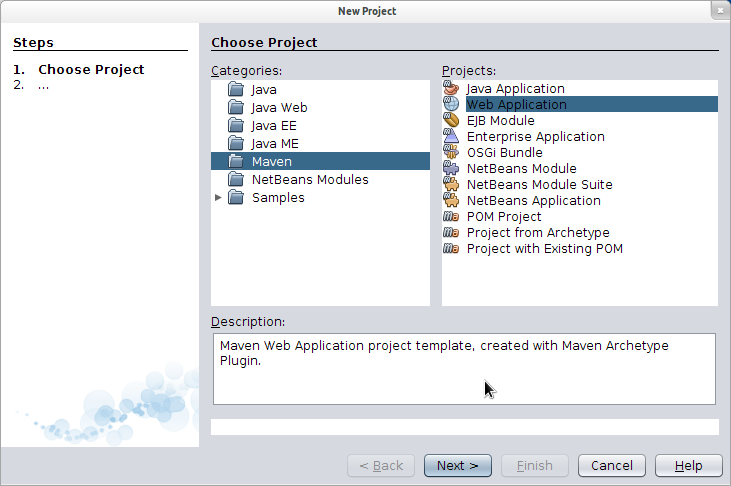Click the disabled Back button

coord(381,465)
